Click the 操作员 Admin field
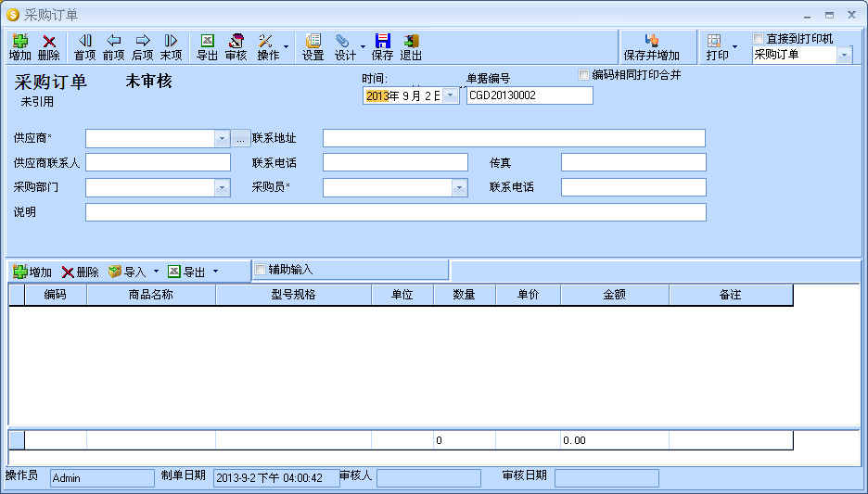This screenshot has width=868, height=494. click(102, 478)
